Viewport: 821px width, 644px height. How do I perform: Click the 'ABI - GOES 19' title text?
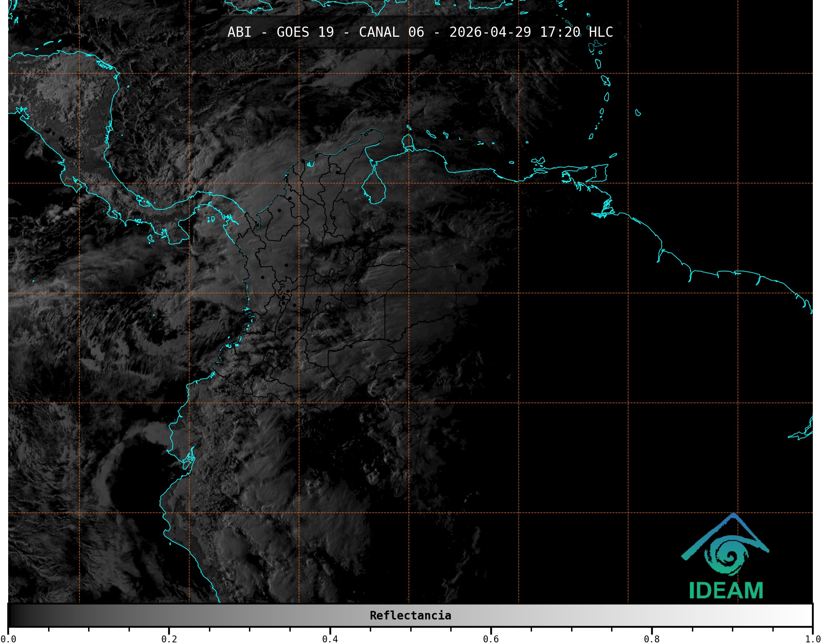(x=280, y=32)
